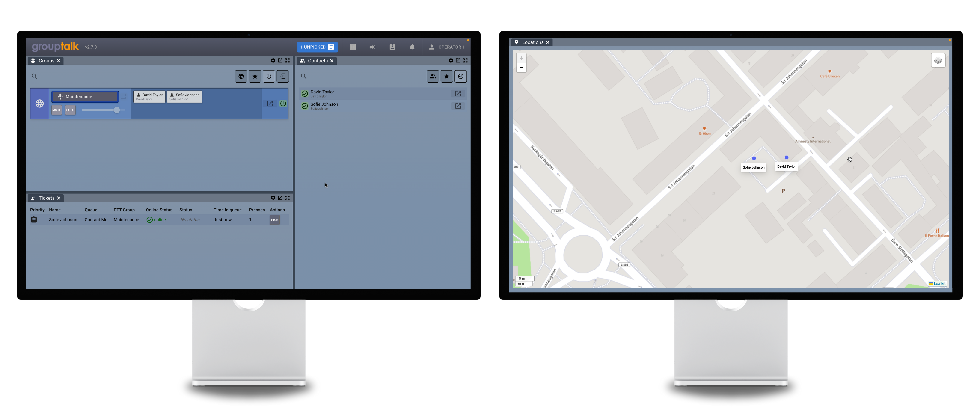Toggle the favorites star filter in Contacts
Image resolution: width=980 pixels, height=418 pixels.
tap(447, 76)
